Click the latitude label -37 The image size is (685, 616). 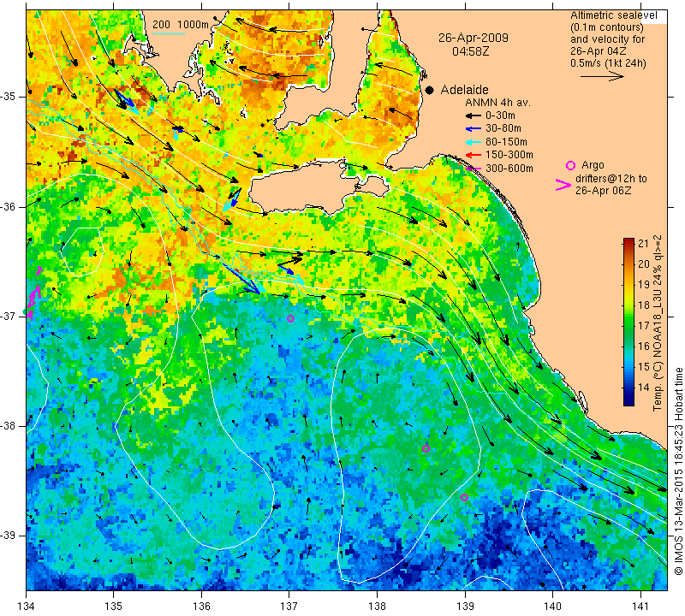click(x=9, y=316)
